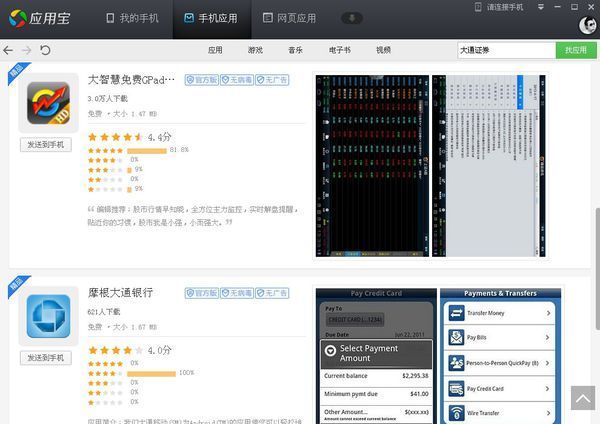
Task: Open Payments & Transfers screenshot thumbnail
Action: 501,356
